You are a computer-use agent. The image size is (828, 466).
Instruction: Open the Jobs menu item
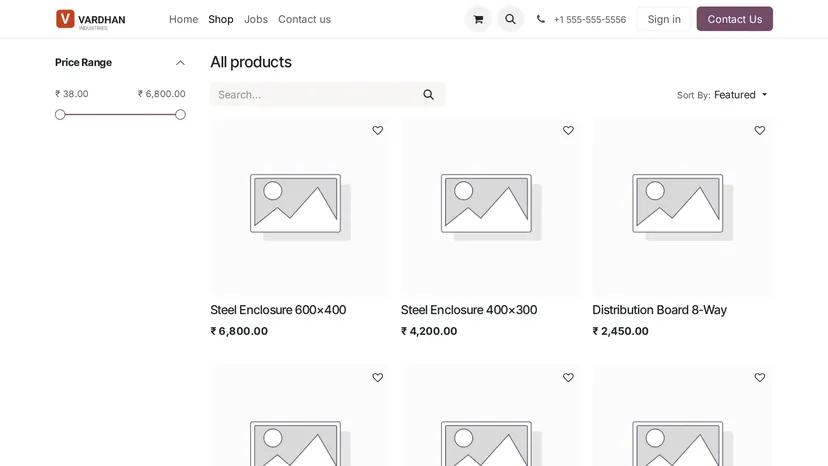[x=256, y=19]
